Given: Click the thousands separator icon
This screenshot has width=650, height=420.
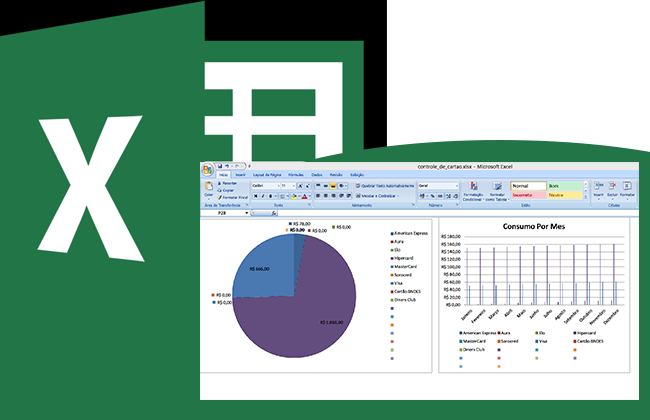Looking at the screenshot, I should pos(440,196).
